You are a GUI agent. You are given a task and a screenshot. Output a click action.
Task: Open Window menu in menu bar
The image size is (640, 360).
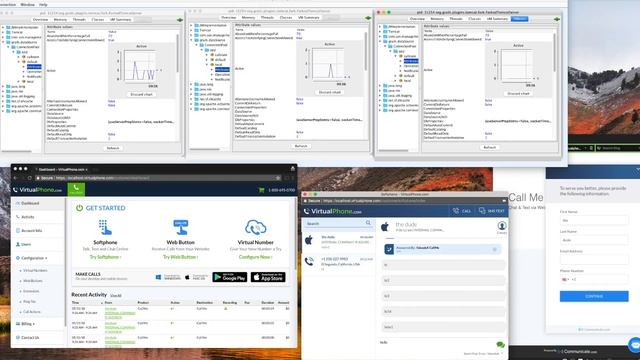tap(27, 4)
